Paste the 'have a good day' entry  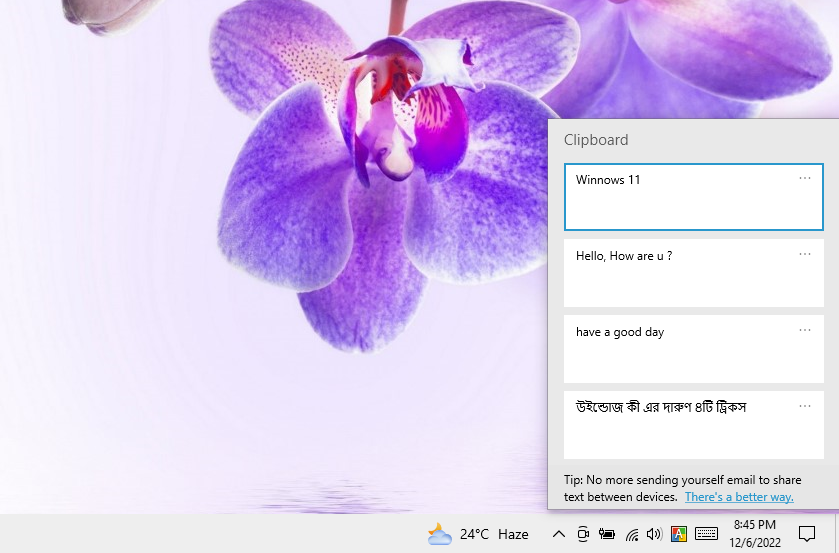click(x=693, y=349)
